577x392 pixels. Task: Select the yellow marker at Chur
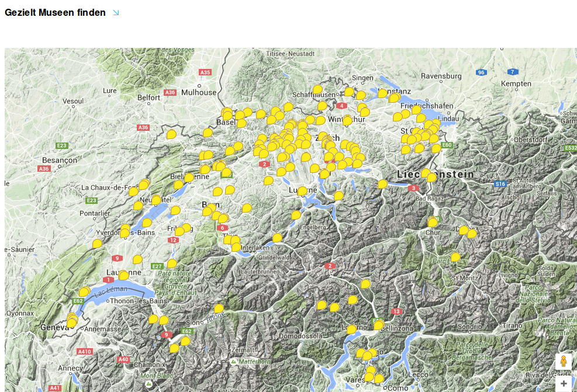433,222
